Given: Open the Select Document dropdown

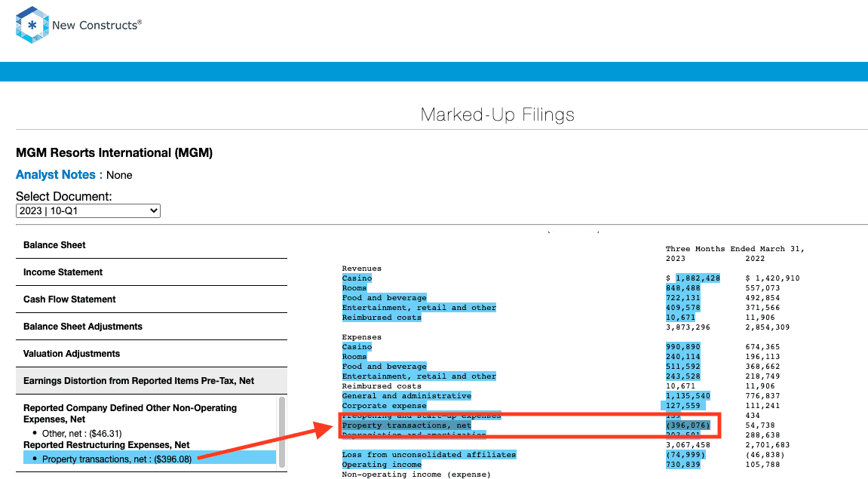Looking at the screenshot, I should pyautogui.click(x=88, y=211).
